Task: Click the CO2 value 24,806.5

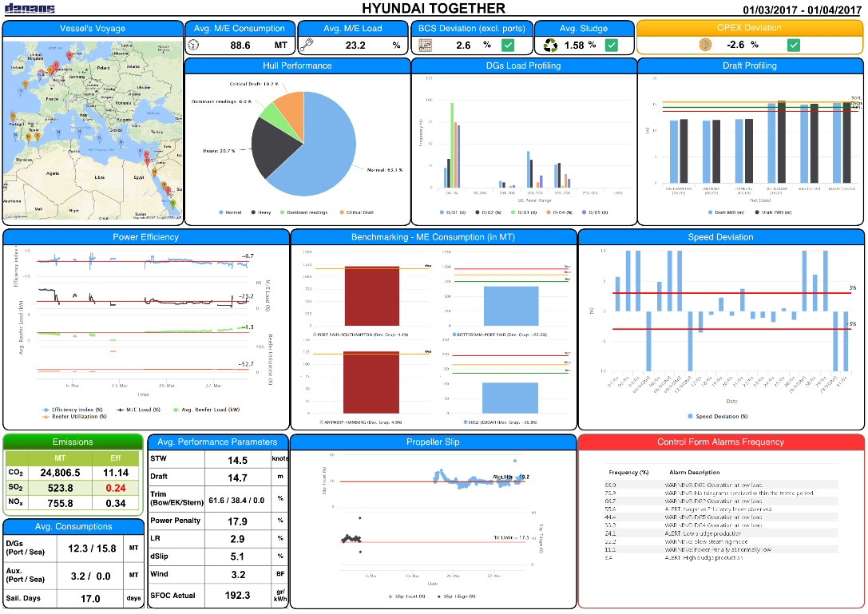Action: click(60, 473)
